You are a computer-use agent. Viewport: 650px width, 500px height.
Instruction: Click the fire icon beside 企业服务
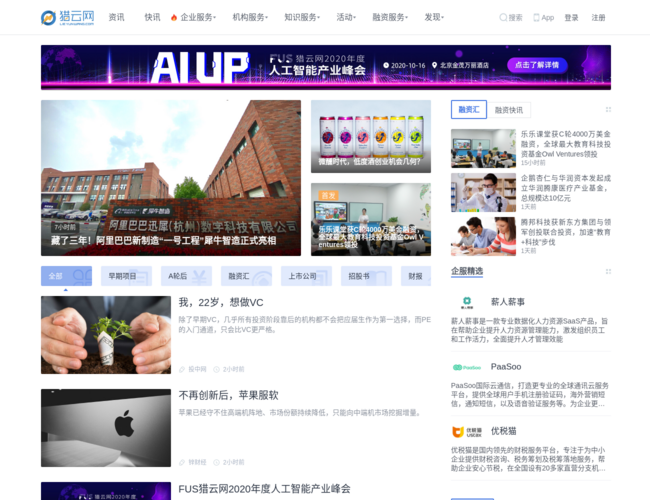174,17
